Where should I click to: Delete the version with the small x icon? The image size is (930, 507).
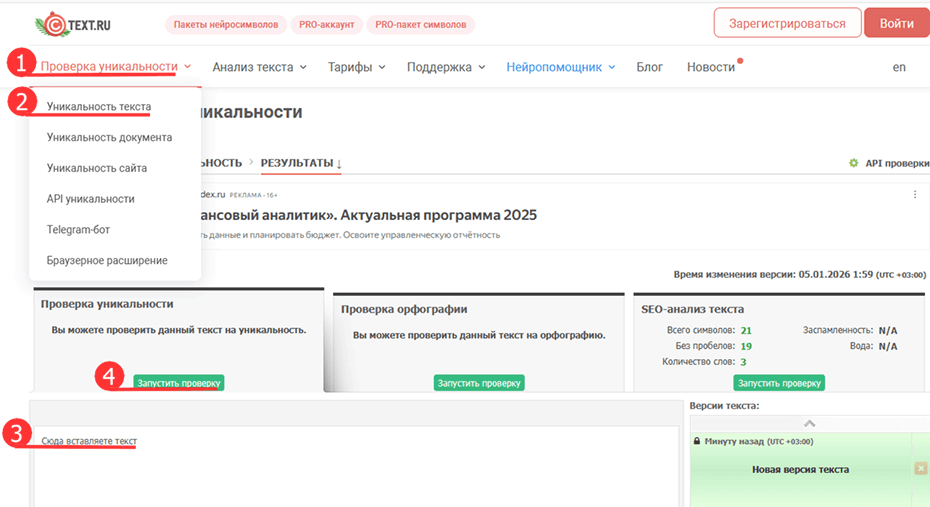point(921,468)
